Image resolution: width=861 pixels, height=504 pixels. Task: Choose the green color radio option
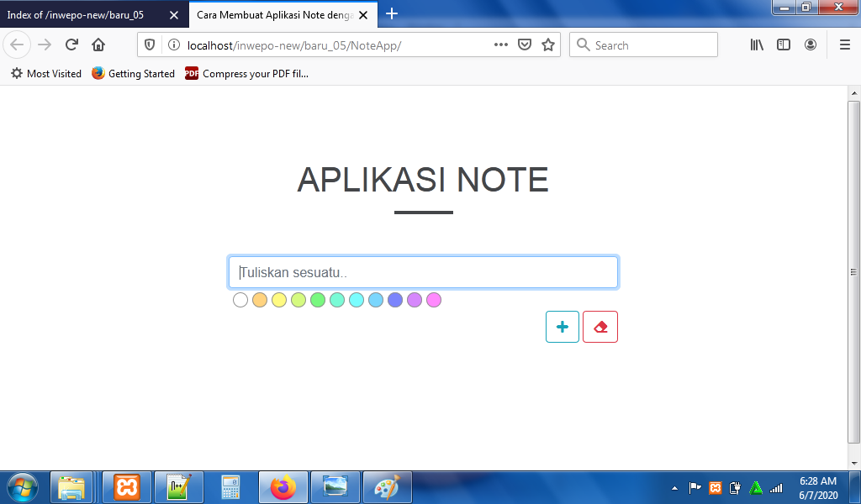318,300
